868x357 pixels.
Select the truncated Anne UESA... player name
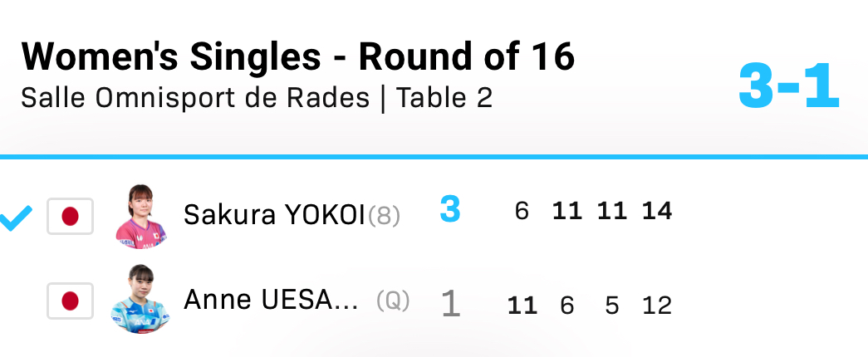coord(271,300)
